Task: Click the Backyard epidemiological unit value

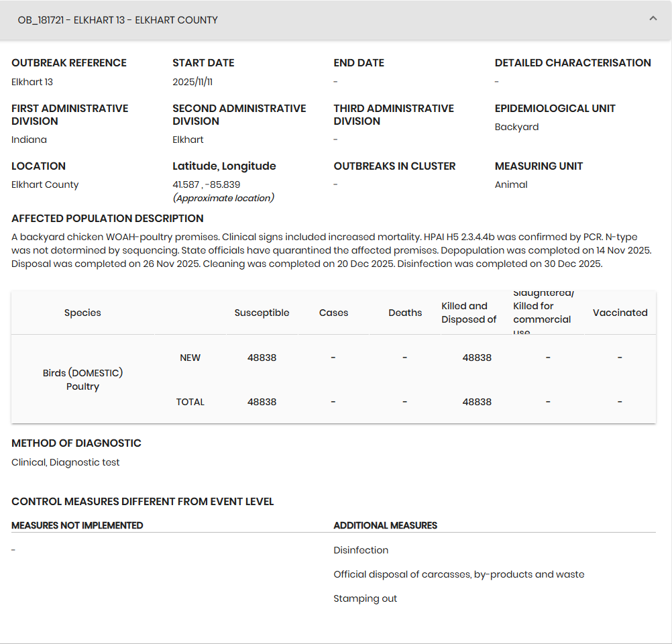Action: click(516, 127)
